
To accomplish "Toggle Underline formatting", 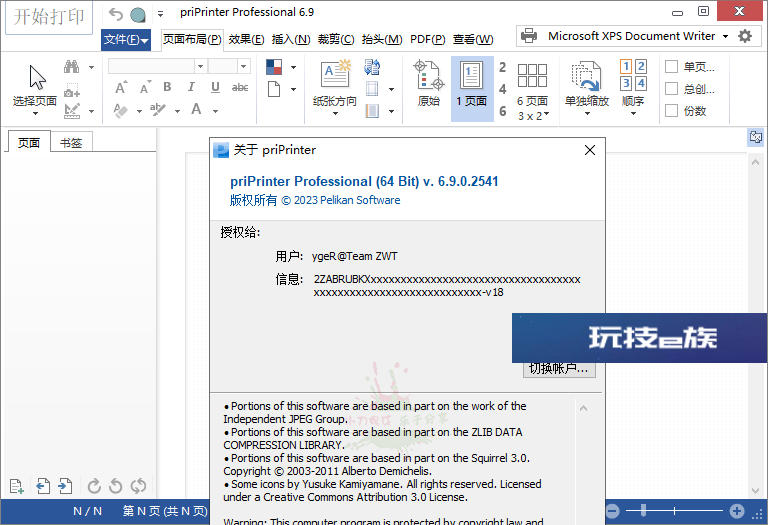I will click(x=215, y=87).
